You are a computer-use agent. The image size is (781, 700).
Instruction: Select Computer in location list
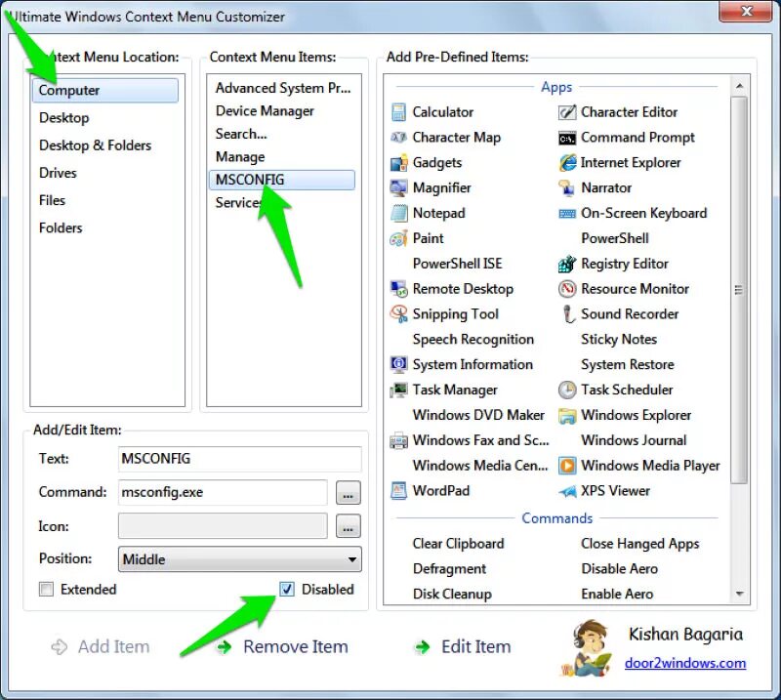click(x=105, y=90)
